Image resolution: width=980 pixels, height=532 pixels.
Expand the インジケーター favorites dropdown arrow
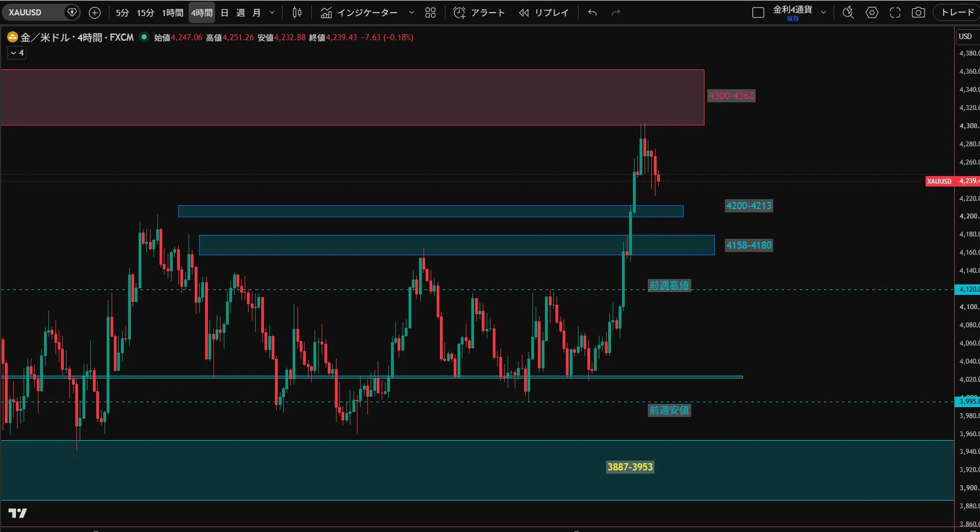(x=411, y=13)
